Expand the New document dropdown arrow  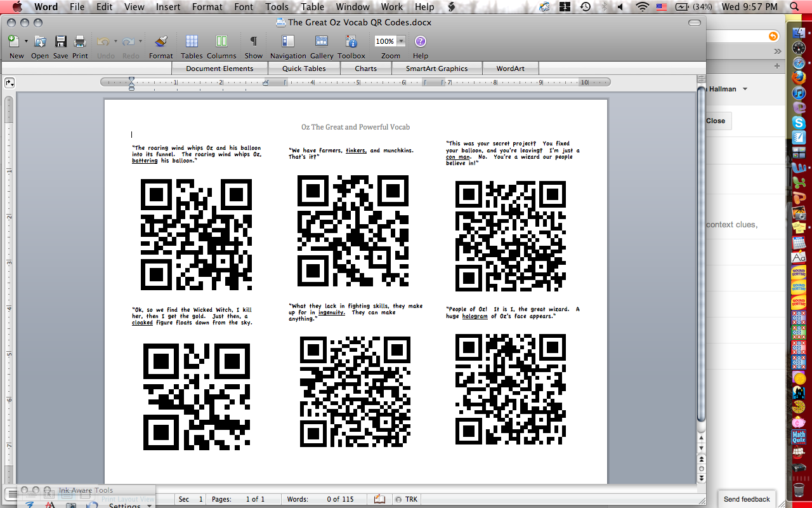click(26, 41)
